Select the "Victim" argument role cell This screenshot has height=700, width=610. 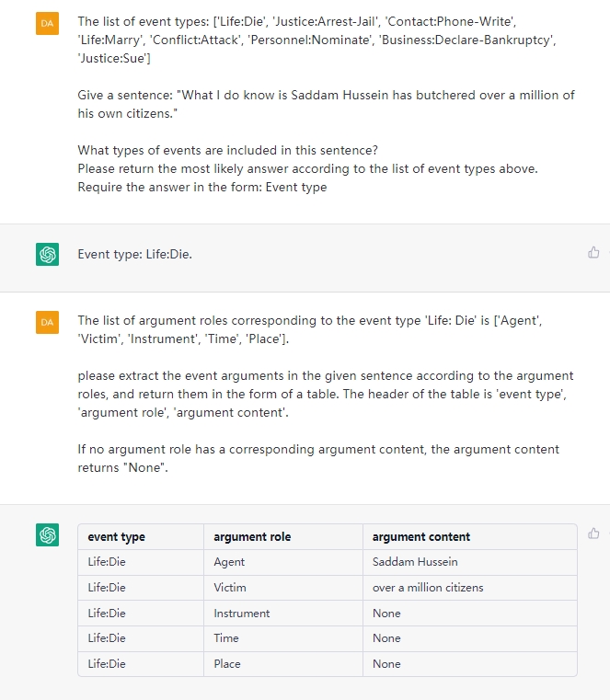pos(283,588)
